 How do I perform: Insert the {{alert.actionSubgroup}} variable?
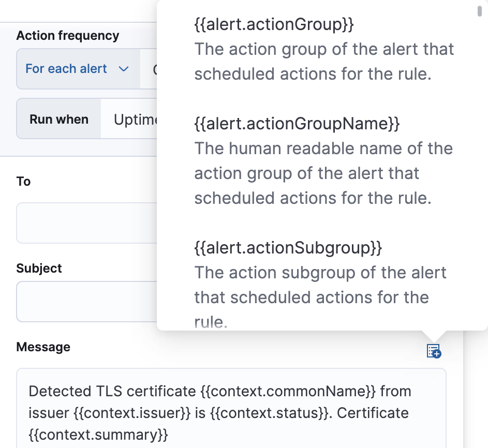click(288, 248)
